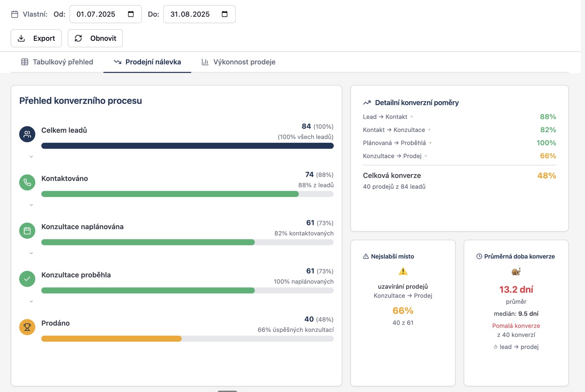Click the uzavírání prodejů label
585x392 pixels.
tap(403, 286)
